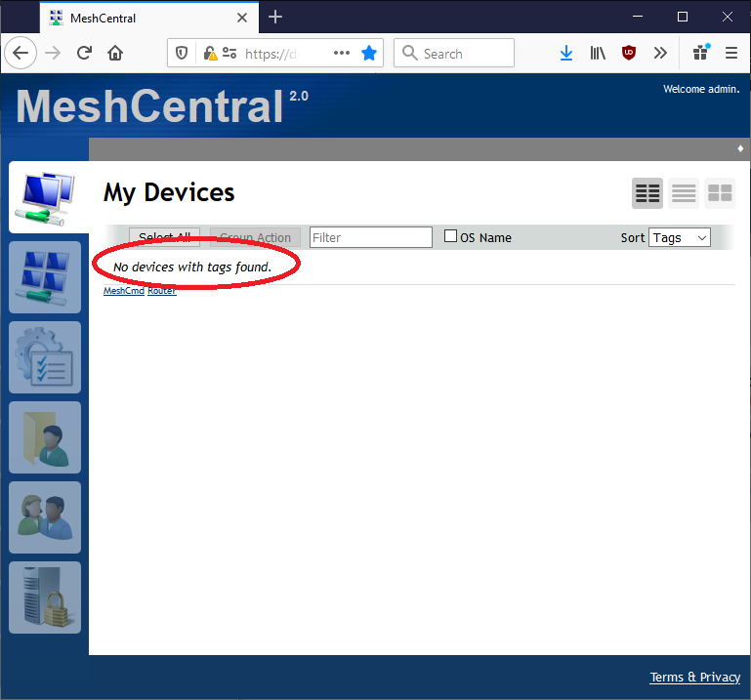This screenshot has width=751, height=700.
Task: Toggle the bookmark star
Action: 369,53
